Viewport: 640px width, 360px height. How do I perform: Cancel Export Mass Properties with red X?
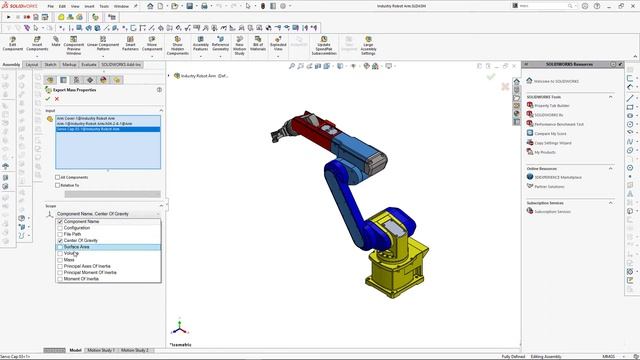click(57, 99)
